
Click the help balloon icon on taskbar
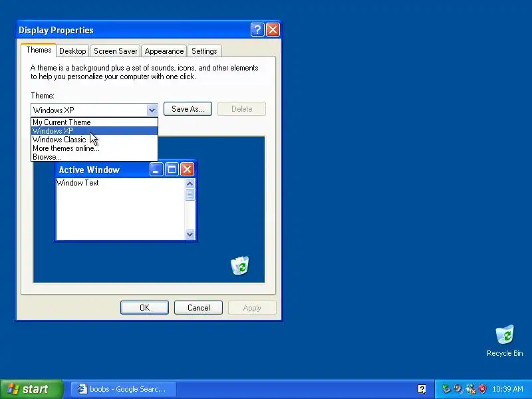coord(422,389)
